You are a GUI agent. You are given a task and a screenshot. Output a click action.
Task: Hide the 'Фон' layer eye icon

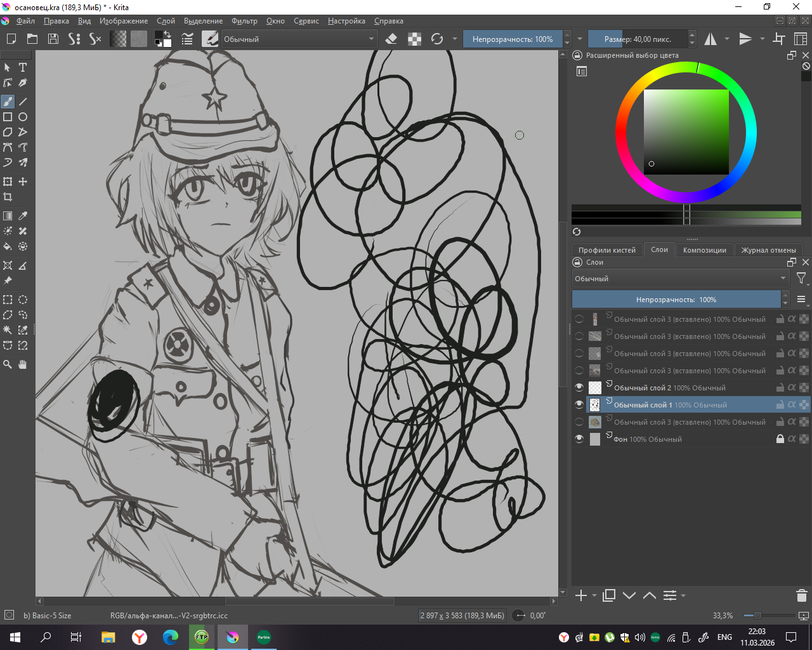tap(579, 439)
